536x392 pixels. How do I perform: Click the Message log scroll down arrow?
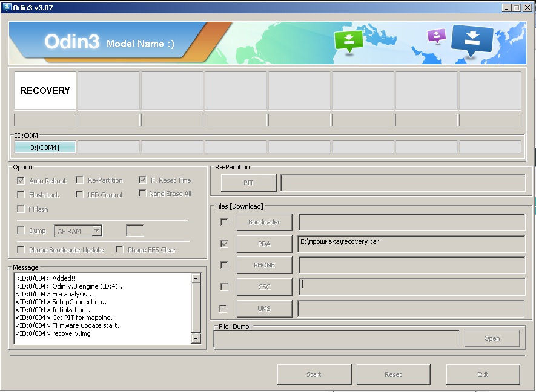196,338
